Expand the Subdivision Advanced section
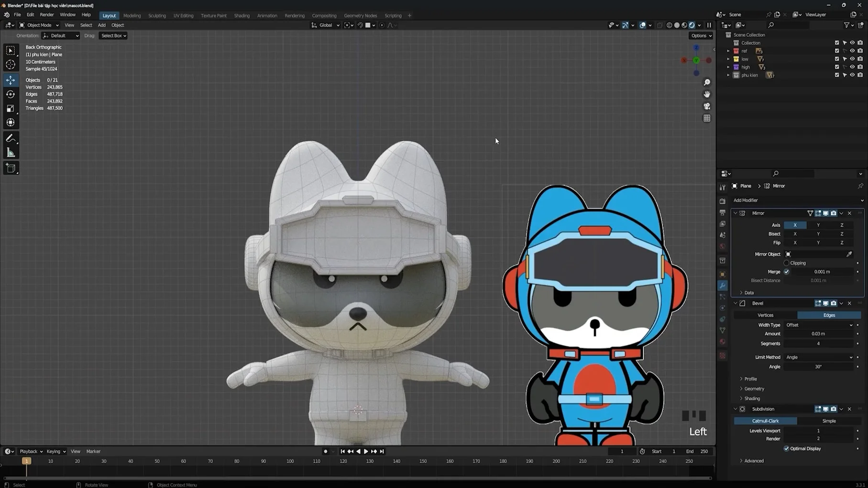The image size is (868, 488). tap(752, 461)
